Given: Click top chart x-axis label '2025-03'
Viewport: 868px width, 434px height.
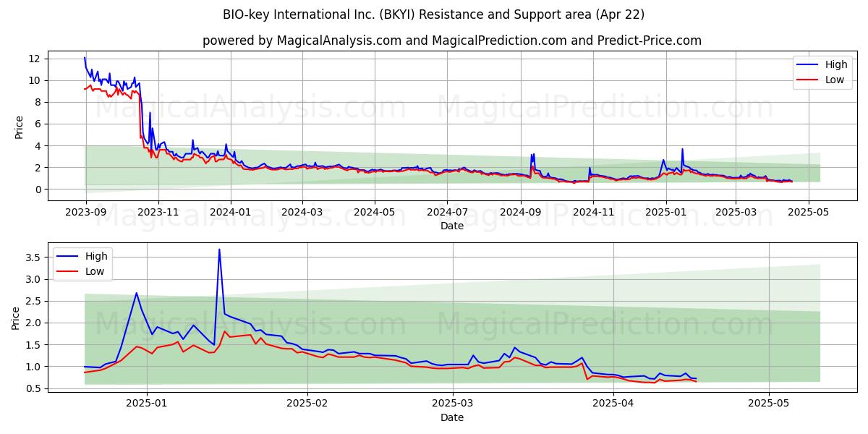Looking at the screenshot, I should [x=735, y=213].
